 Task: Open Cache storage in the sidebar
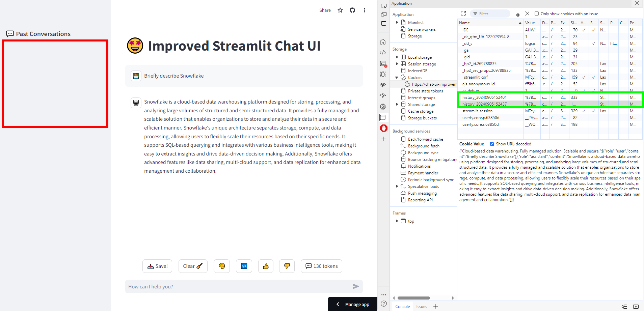click(421, 111)
